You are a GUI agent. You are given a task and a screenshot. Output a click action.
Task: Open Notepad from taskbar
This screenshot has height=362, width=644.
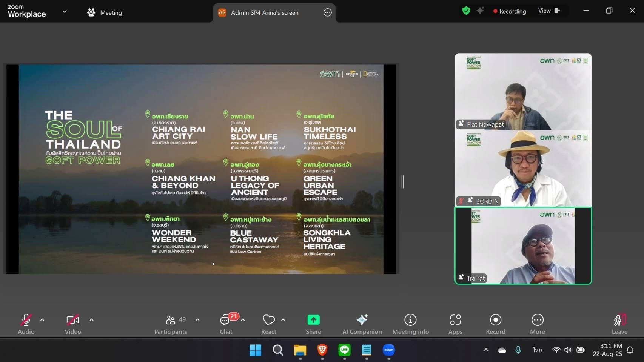pos(367,350)
